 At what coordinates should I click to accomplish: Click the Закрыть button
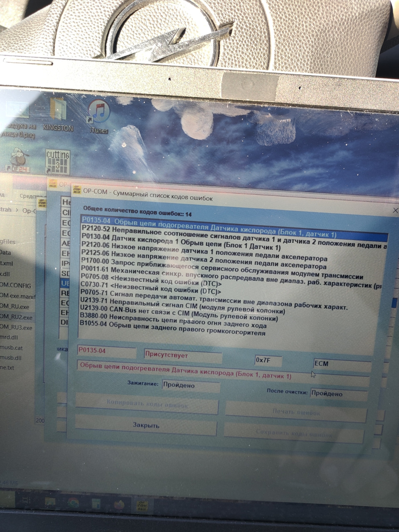click(x=146, y=425)
